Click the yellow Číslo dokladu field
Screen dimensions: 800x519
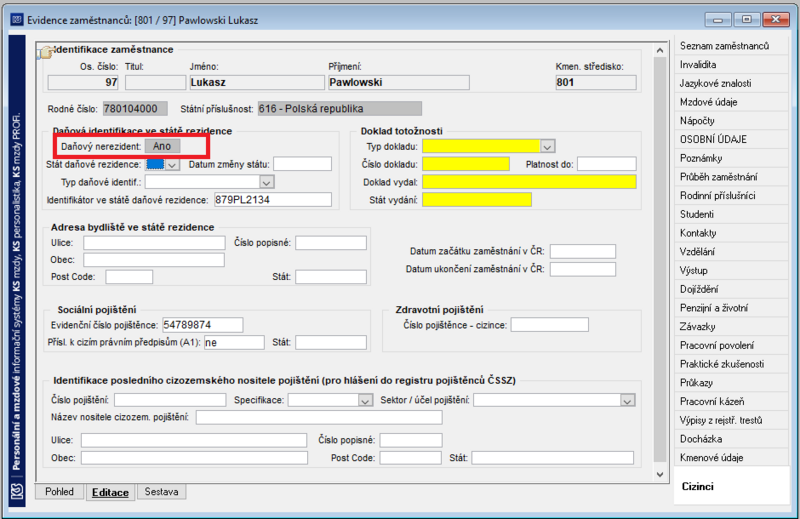[x=466, y=164]
